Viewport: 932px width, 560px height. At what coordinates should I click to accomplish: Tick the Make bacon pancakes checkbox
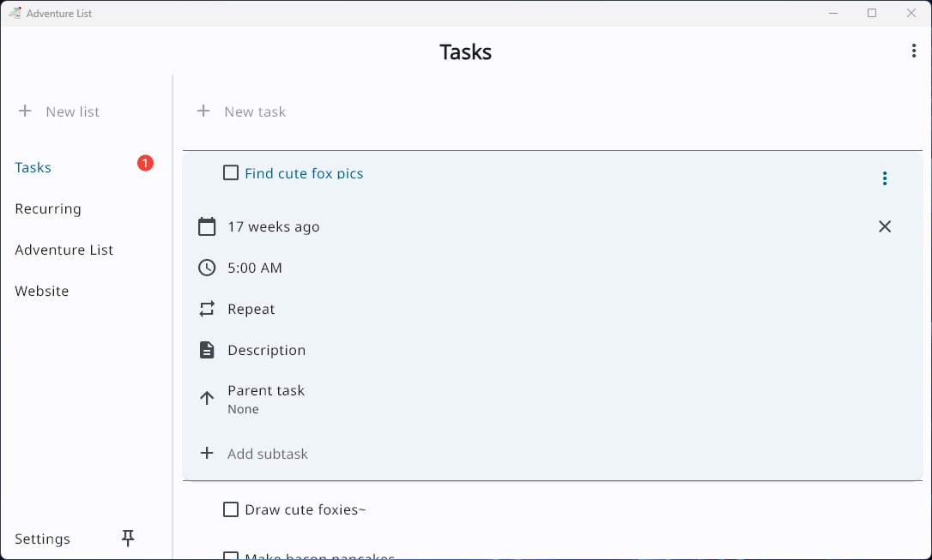tap(231, 556)
